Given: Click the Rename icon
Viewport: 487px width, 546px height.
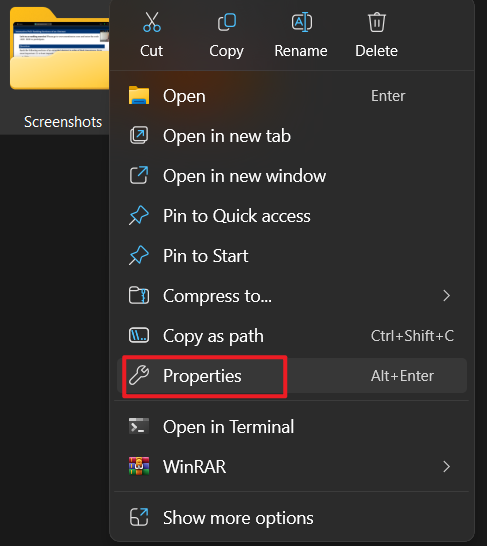Looking at the screenshot, I should [x=301, y=22].
